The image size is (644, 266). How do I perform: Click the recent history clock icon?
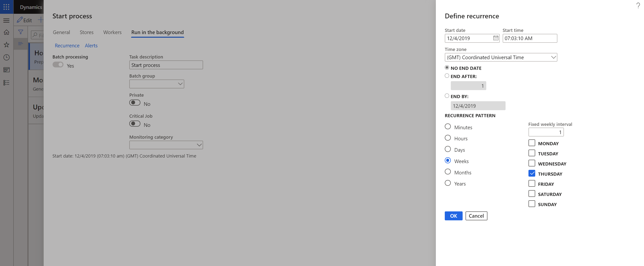coord(7,58)
